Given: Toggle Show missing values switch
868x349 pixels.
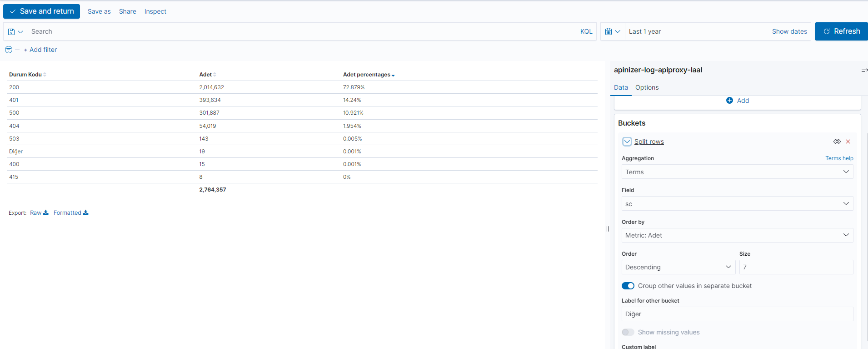Looking at the screenshot, I should pos(628,332).
